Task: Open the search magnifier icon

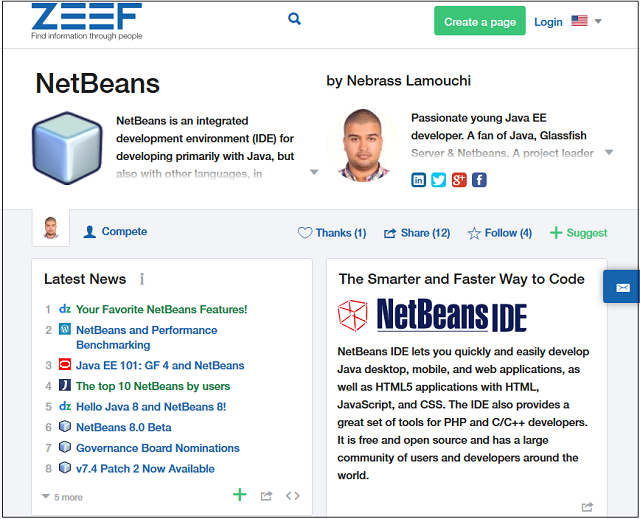Action: [x=294, y=19]
